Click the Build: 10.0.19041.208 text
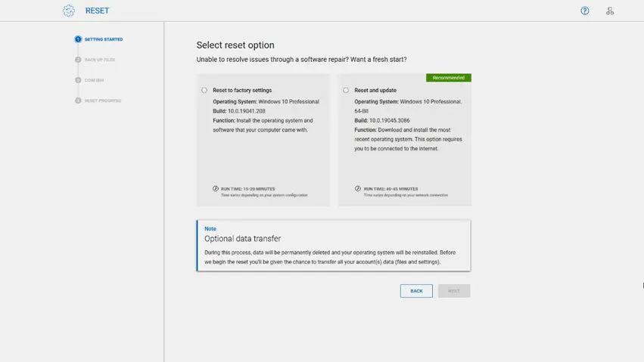 (239, 111)
